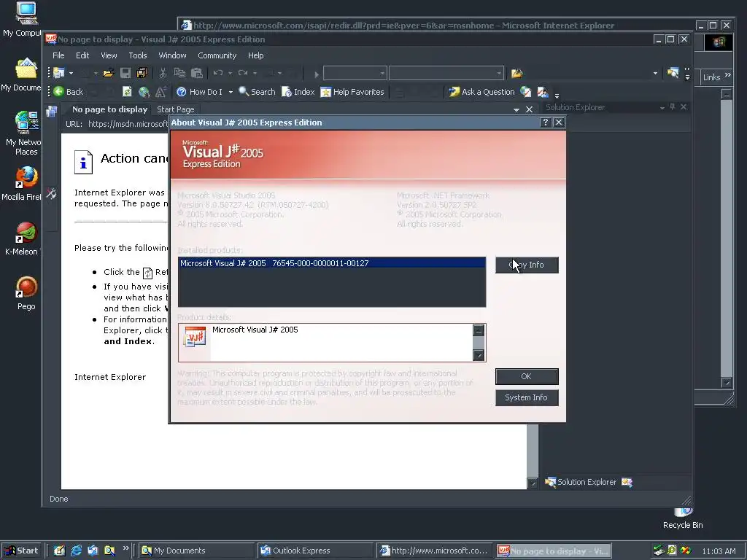
Task: Click the Start button
Action: point(22,551)
